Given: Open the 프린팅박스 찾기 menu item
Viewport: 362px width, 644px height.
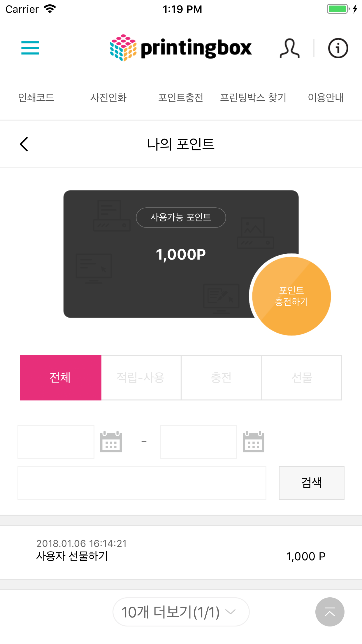Looking at the screenshot, I should tap(253, 97).
